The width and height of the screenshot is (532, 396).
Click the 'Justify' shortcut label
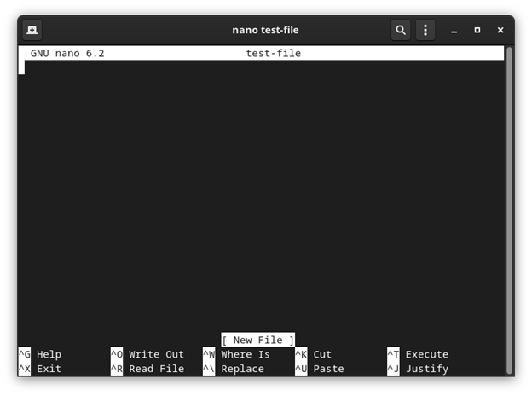(427, 369)
